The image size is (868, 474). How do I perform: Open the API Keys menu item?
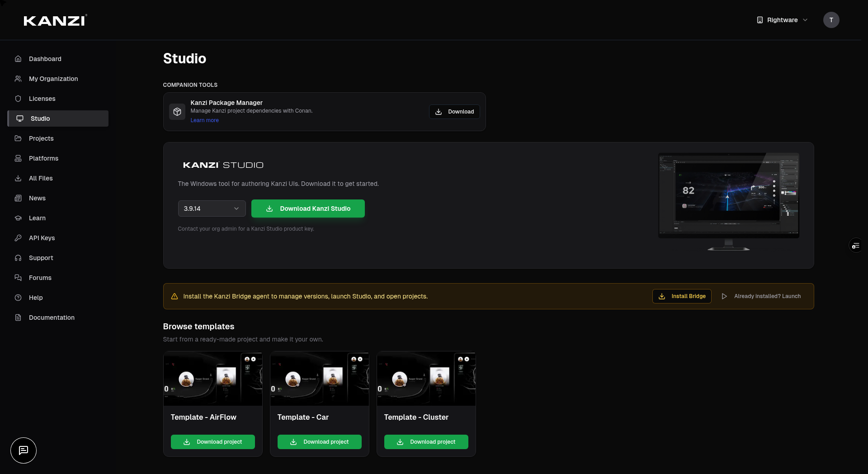point(58,238)
